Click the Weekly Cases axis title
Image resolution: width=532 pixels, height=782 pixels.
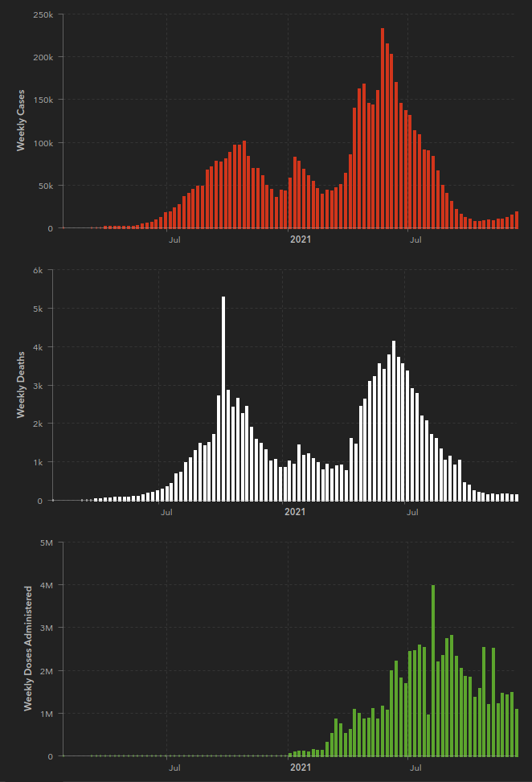(21, 120)
